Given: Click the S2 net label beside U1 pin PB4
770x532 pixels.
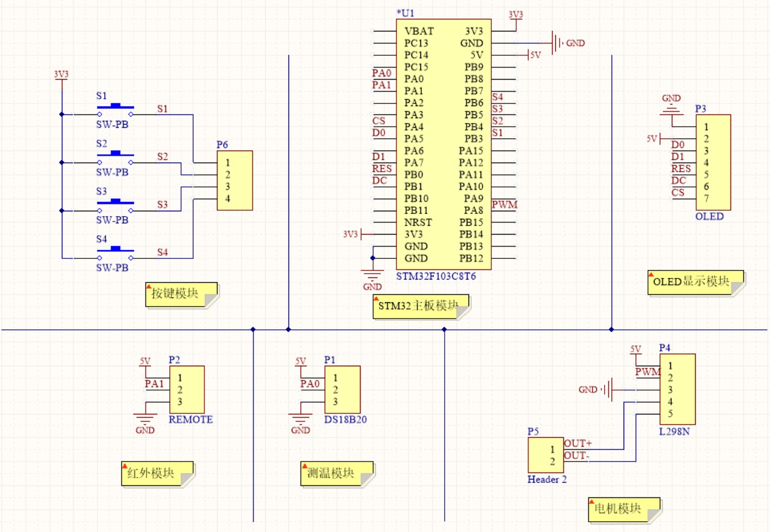Looking at the screenshot, I should (497, 121).
